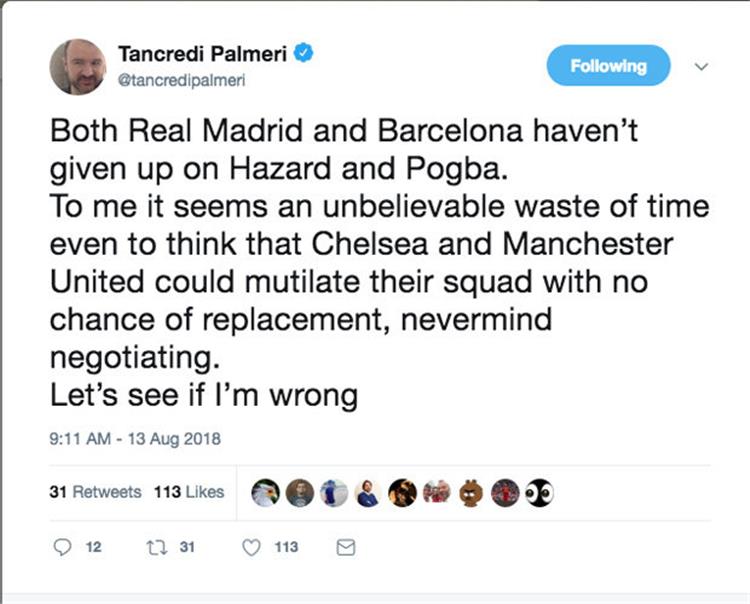Viewport: 750px width, 604px height.
Task: Click the second liker avatar, dark shirt
Action: (299, 492)
